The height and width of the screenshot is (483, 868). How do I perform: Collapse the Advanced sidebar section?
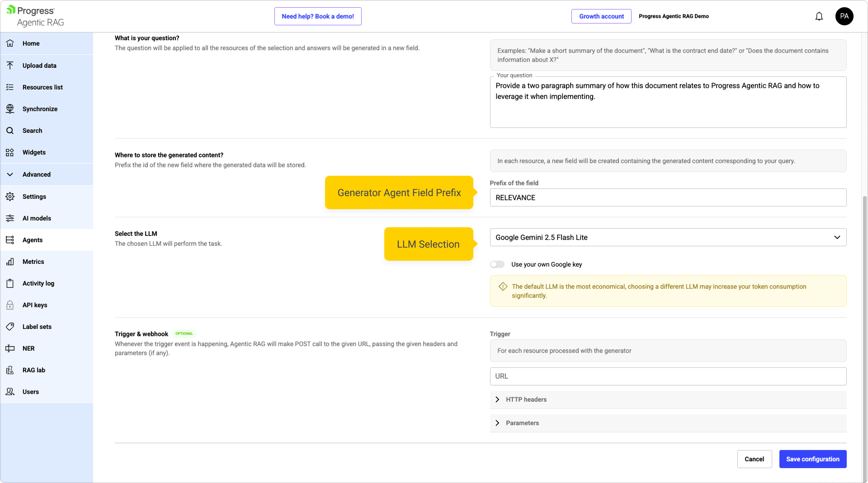(x=36, y=174)
